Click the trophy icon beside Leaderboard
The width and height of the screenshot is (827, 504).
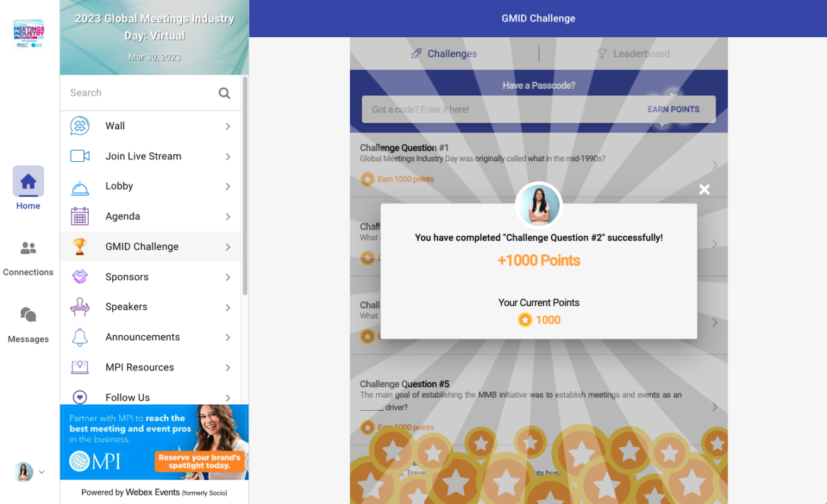(602, 54)
